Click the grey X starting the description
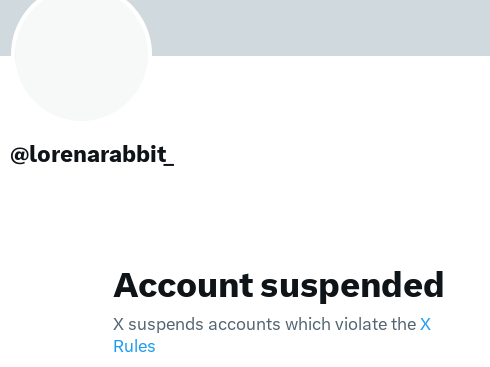 pyautogui.click(x=118, y=324)
